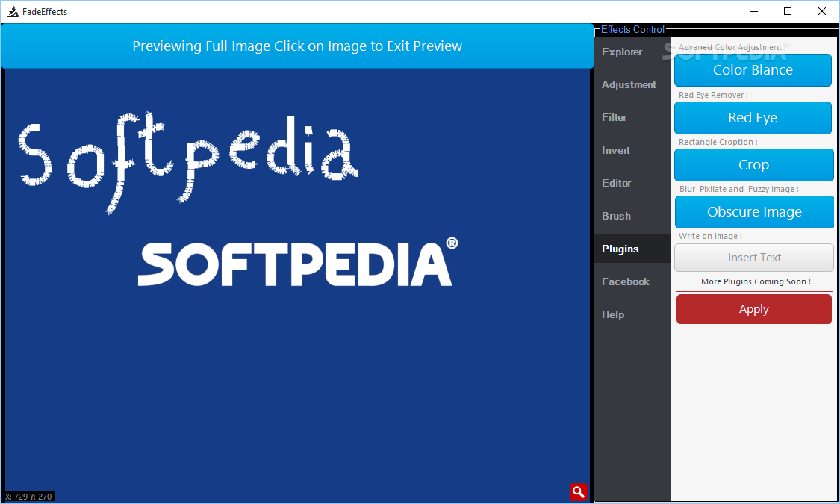
Task: Launch the Red Eye remover
Action: tap(753, 118)
